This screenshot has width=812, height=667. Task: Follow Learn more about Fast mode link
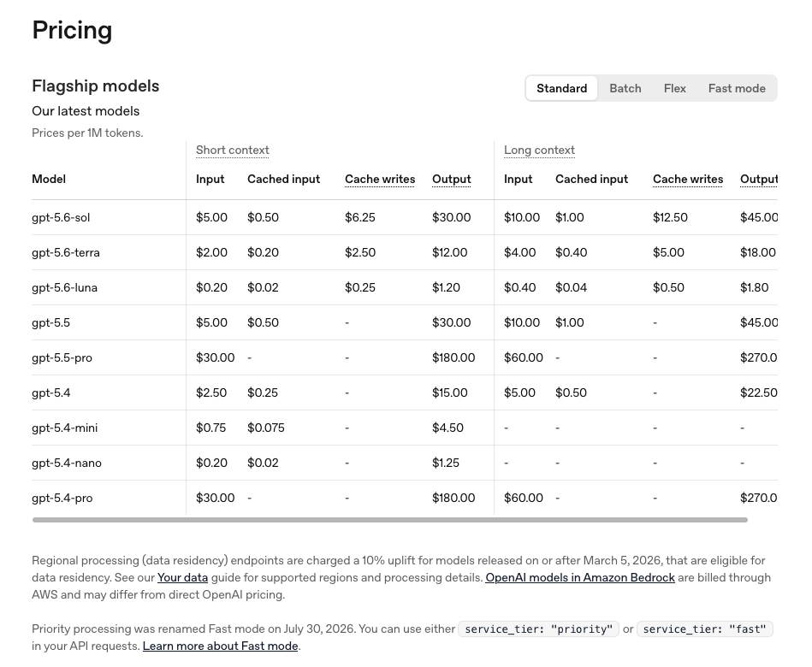coord(221,646)
